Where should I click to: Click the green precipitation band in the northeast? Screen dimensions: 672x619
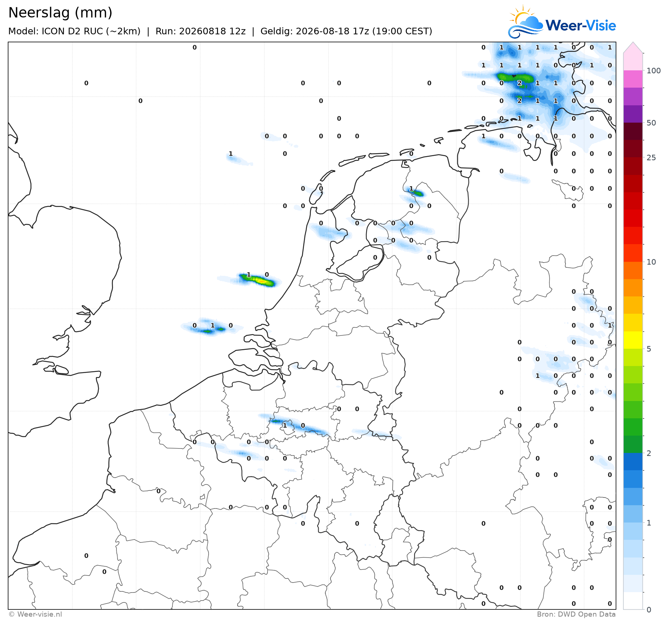515,78
